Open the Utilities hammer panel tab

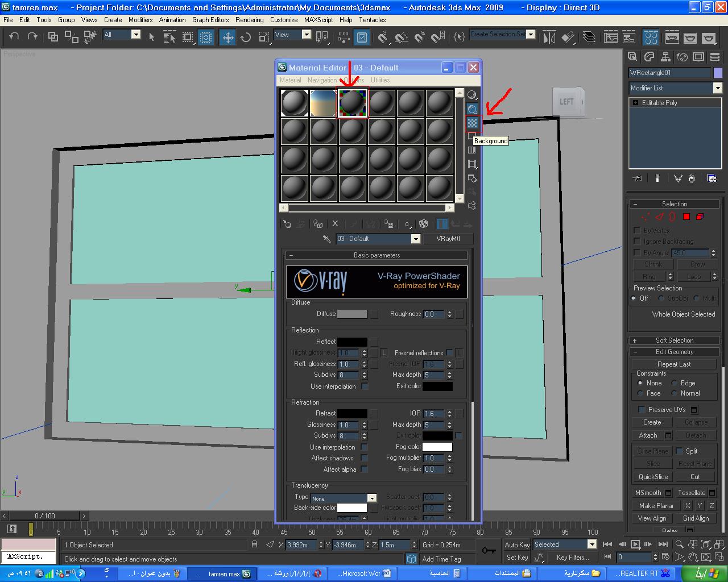tap(715, 57)
